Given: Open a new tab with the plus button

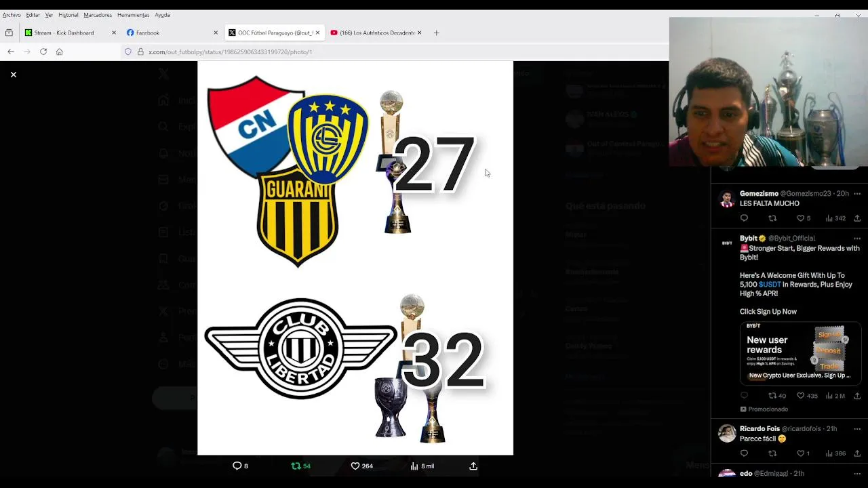Looking at the screenshot, I should pos(436,33).
